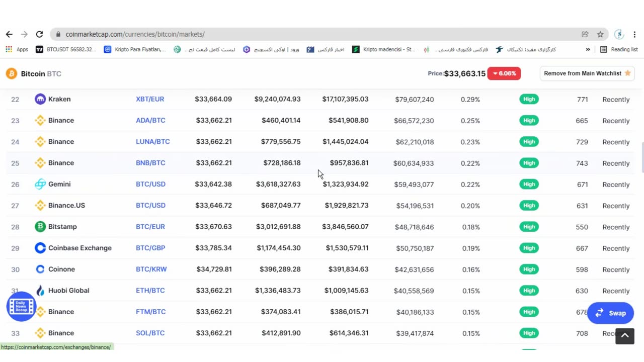644x362 pixels.
Task: Click the Bitcoin logo icon in header
Action: (x=11, y=74)
